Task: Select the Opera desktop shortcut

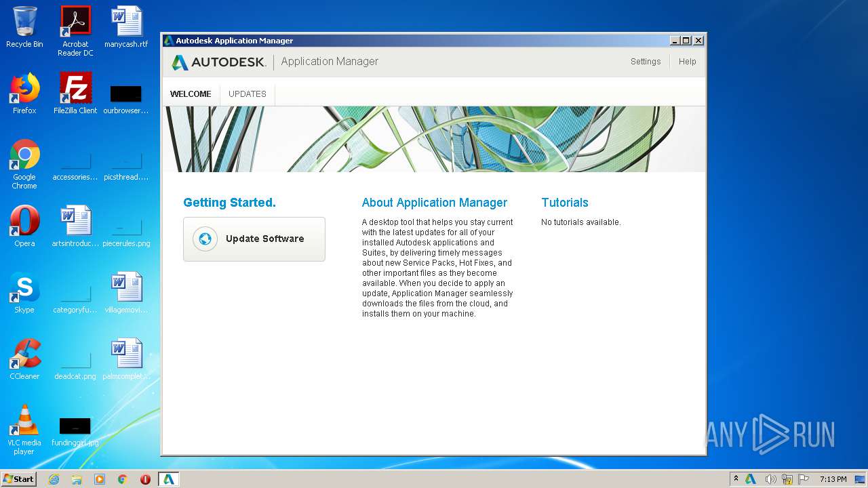Action: pyautogui.click(x=24, y=227)
